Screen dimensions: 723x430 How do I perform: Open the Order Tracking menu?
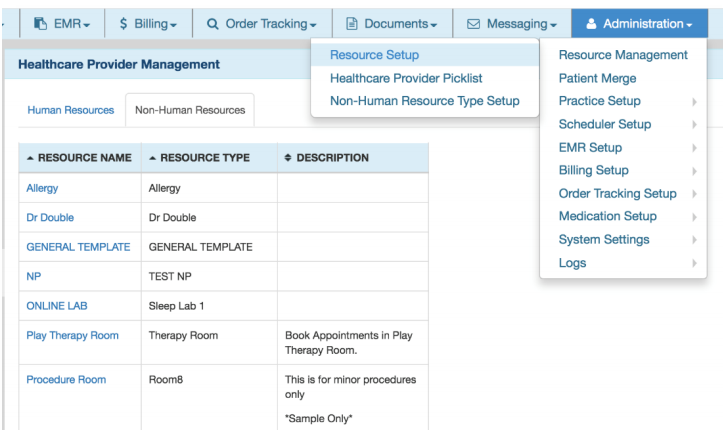[261, 23]
